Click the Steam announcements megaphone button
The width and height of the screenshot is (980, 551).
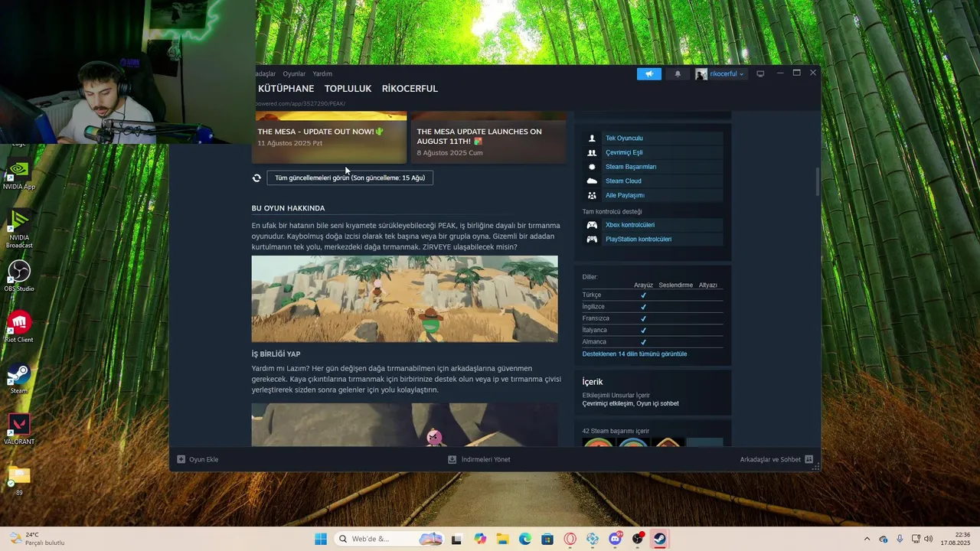click(x=648, y=73)
